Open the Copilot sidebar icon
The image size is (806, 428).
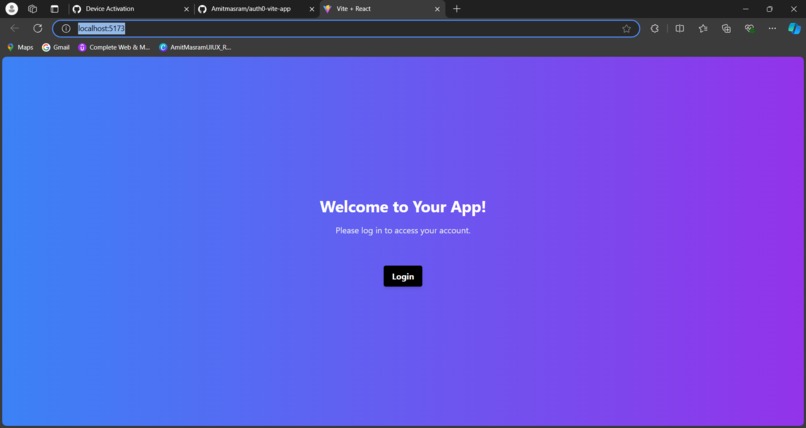(x=794, y=29)
